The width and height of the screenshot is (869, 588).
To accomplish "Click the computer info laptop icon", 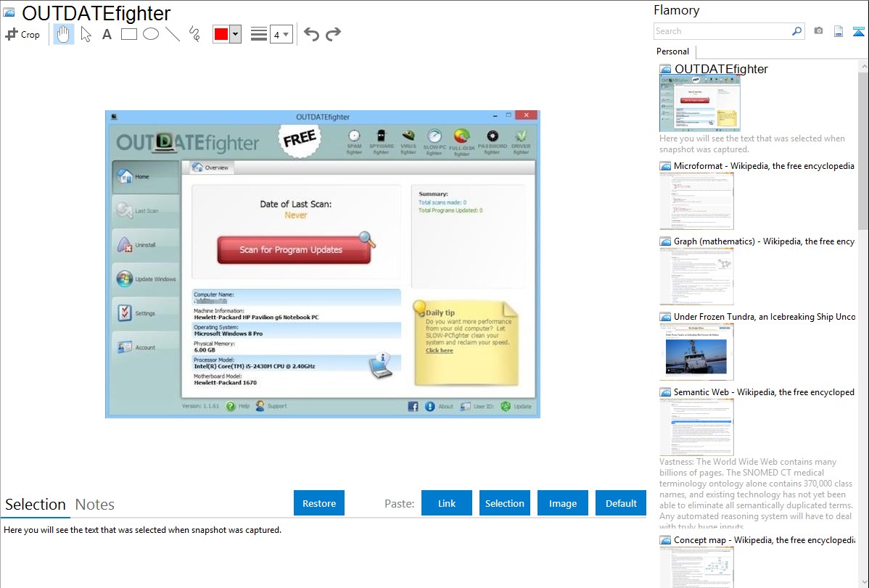I will [382, 365].
